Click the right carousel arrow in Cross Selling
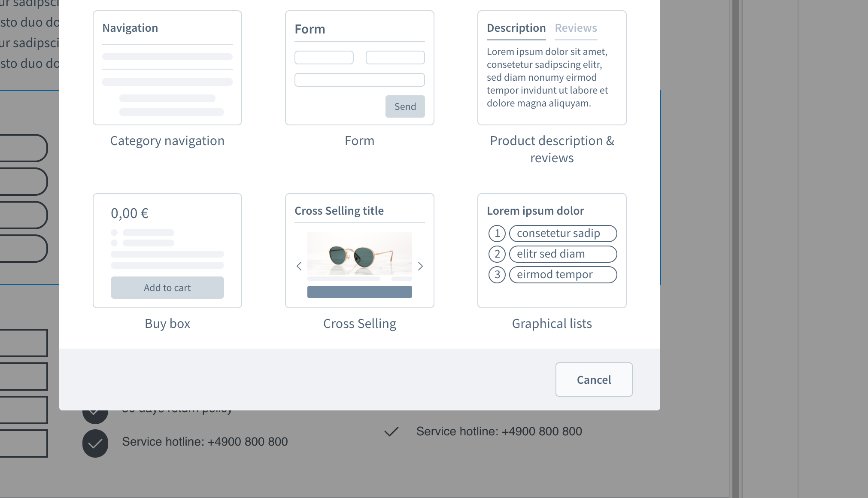This screenshot has height=498, width=868. coord(420,266)
